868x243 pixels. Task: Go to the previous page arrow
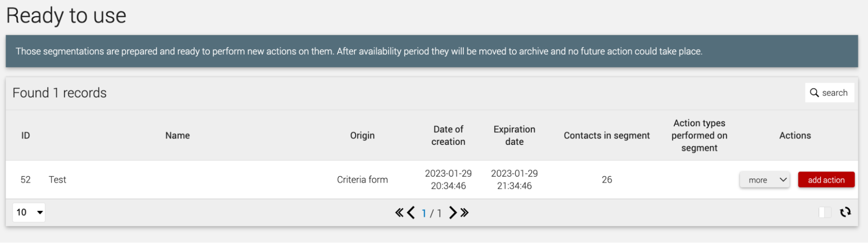(411, 213)
